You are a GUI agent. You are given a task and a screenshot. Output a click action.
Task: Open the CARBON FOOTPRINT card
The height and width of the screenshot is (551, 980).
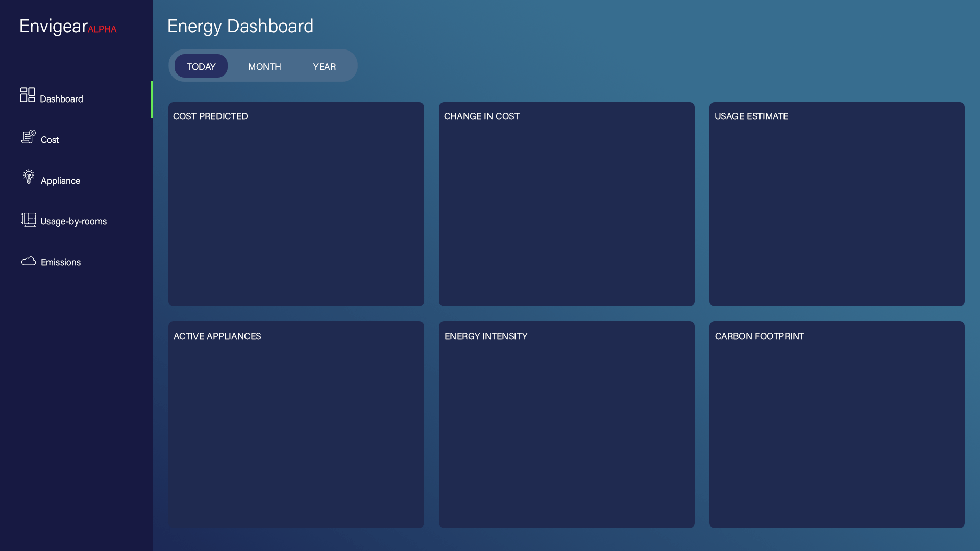(837, 424)
